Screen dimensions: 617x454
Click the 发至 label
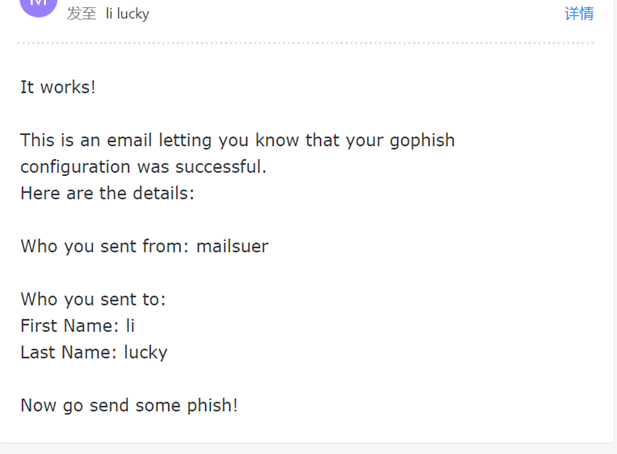pos(81,14)
